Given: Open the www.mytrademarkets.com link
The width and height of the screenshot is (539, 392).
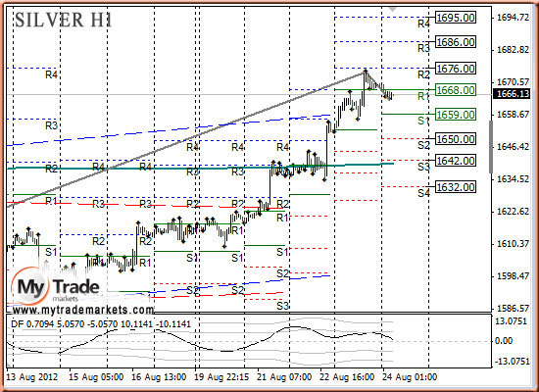Looking at the screenshot, I should [x=83, y=310].
